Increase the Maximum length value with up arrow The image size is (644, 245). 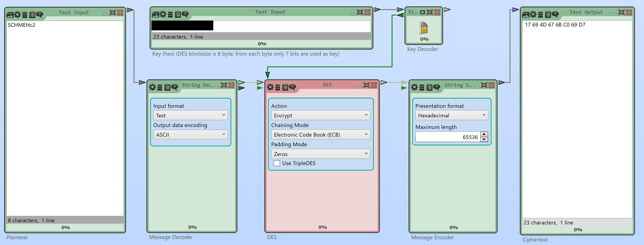[484, 135]
